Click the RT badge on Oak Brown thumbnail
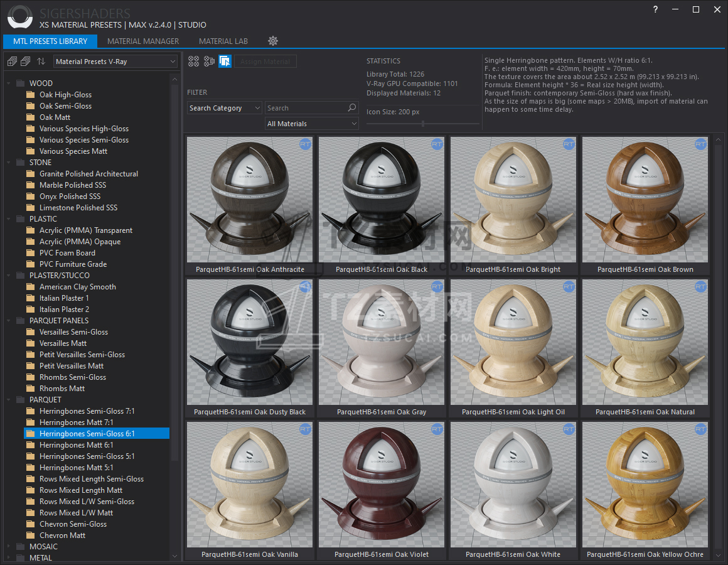The image size is (728, 565). click(700, 144)
